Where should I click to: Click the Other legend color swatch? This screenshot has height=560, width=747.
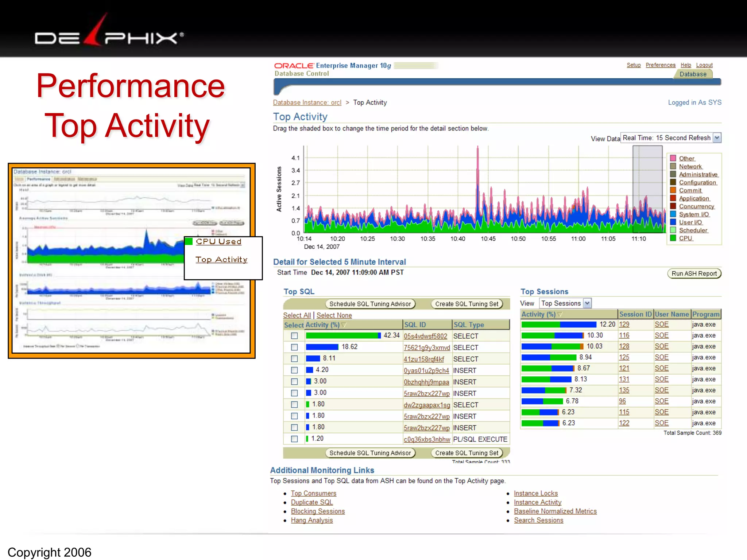pos(673,158)
